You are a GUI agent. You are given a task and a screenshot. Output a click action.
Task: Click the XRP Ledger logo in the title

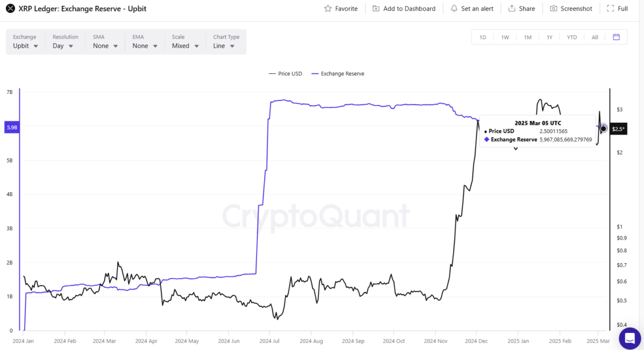pyautogui.click(x=9, y=9)
